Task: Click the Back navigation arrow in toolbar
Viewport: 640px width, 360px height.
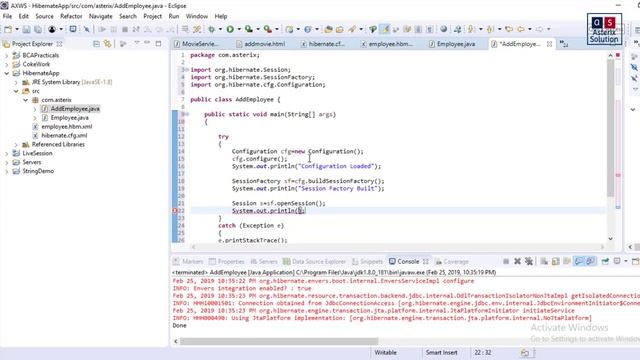Action: tap(521, 29)
